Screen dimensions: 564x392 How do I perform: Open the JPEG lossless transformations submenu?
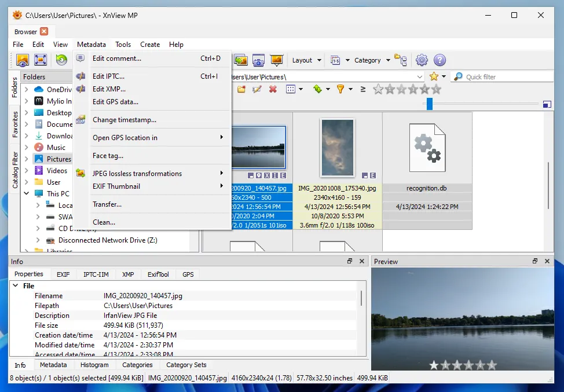[153, 173]
